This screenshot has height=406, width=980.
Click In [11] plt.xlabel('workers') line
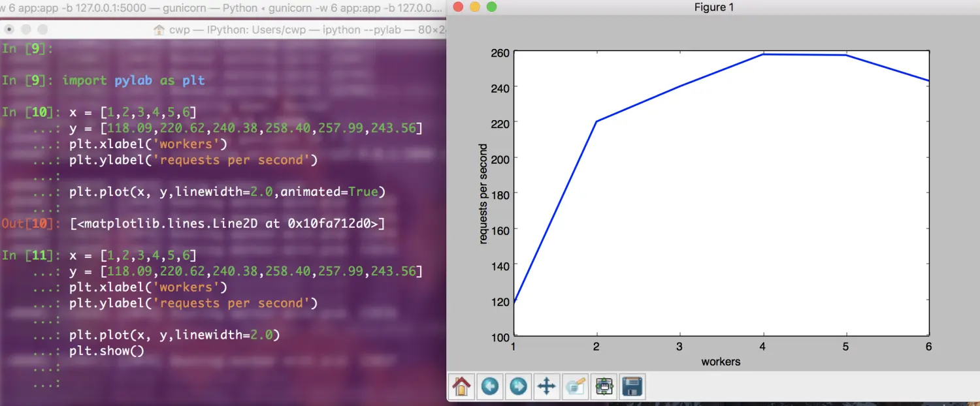[x=148, y=287]
